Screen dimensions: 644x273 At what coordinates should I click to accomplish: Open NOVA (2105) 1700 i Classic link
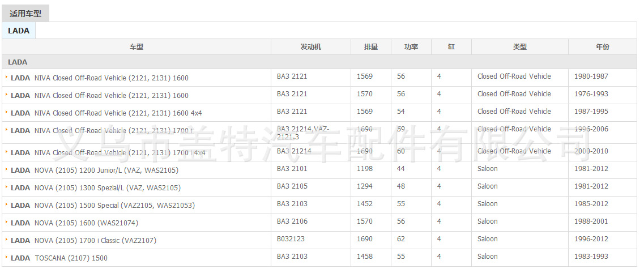pos(84,241)
